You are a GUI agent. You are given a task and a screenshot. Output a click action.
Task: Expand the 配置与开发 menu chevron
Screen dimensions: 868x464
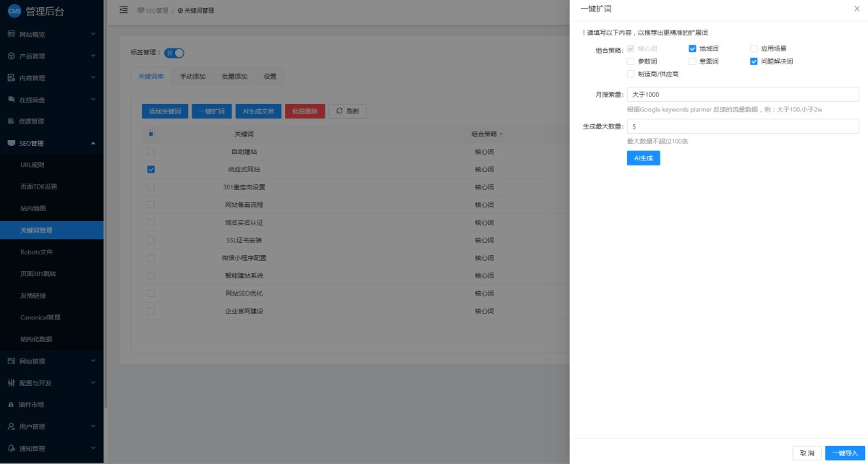tap(93, 382)
